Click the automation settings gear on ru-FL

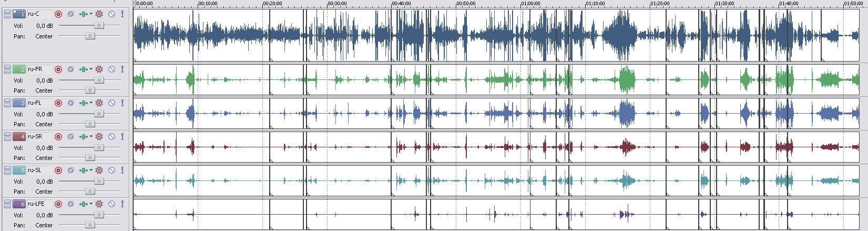(99, 103)
